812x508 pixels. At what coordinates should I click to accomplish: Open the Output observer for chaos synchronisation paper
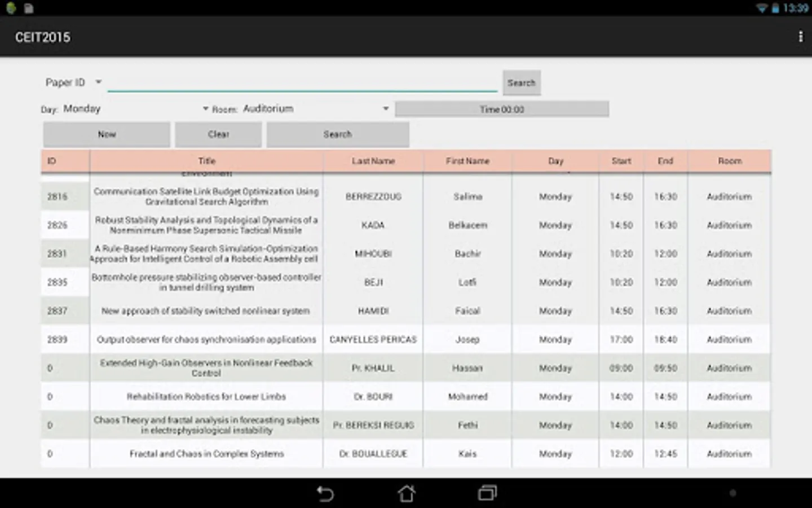coord(206,339)
